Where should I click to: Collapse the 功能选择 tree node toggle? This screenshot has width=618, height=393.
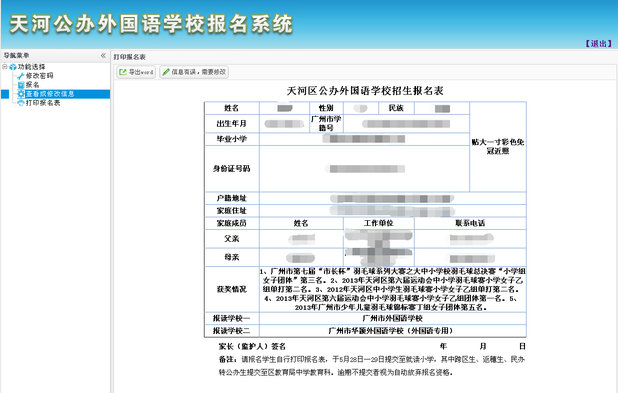pyautogui.click(x=5, y=67)
